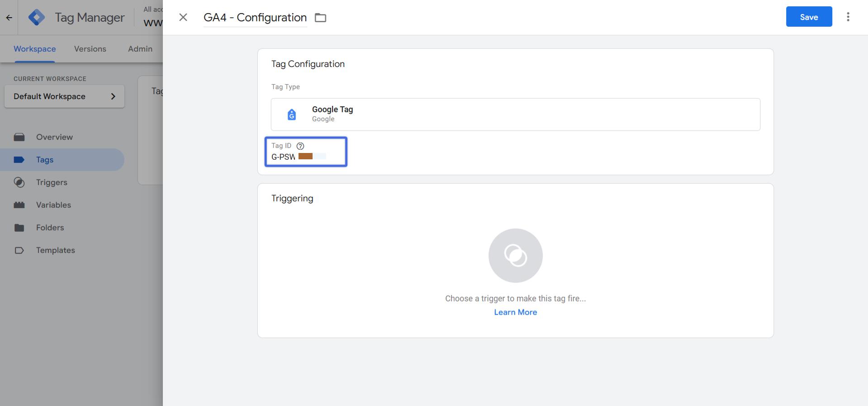This screenshot has height=406, width=868.
Task: Close the GA4 tag editor panel
Action: [x=183, y=17]
